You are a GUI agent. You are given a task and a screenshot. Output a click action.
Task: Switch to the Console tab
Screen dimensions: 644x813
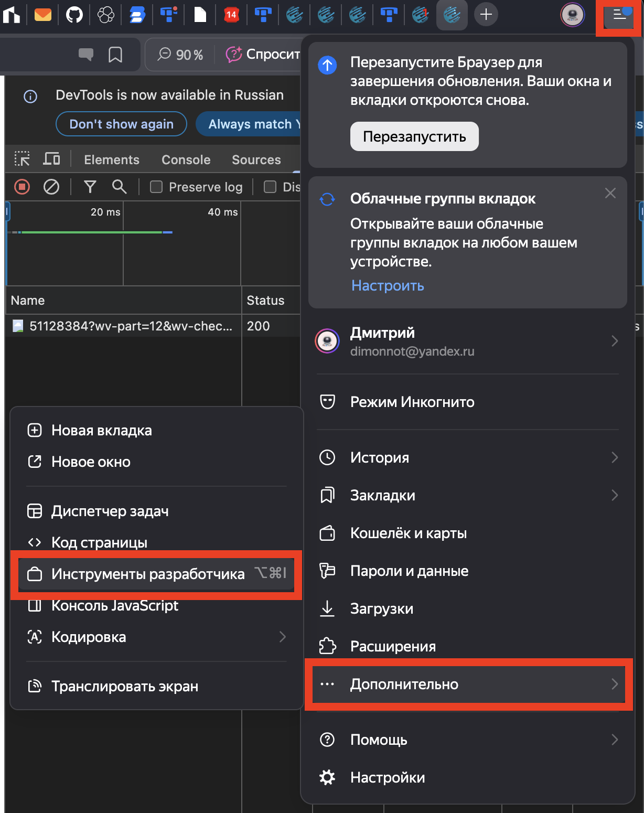[x=186, y=159]
